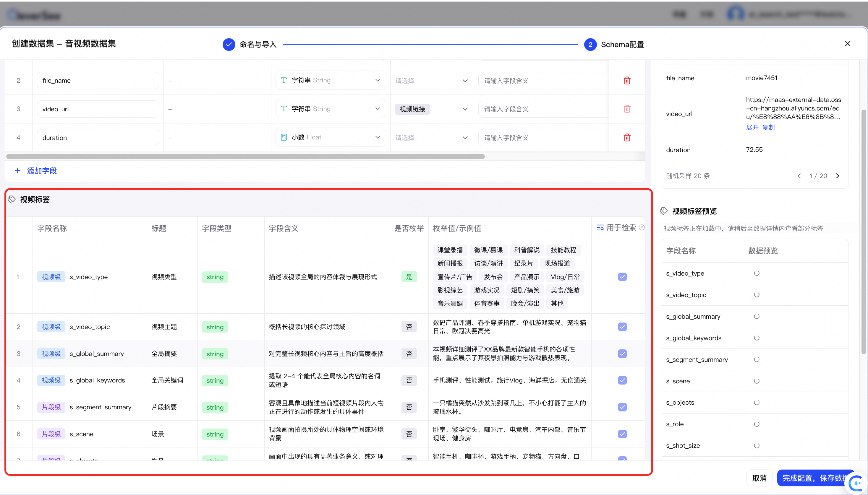Click the plus icon beside 添加字段
Viewport: 868px width, 495px height.
(17, 171)
